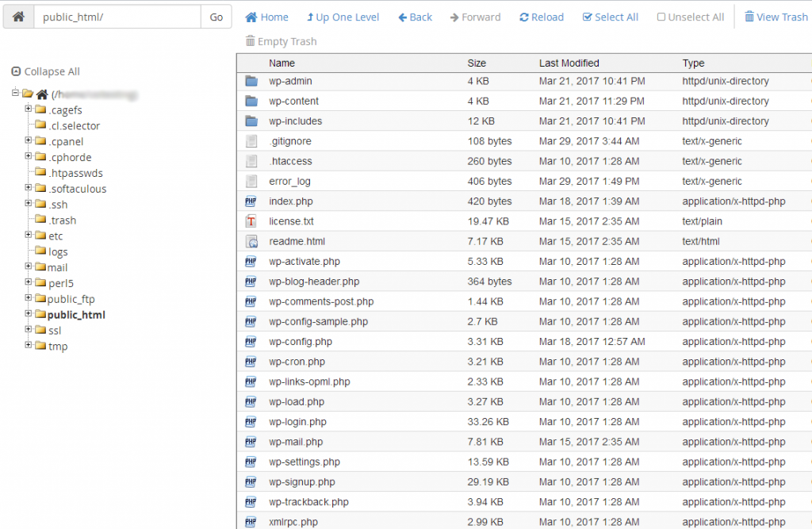
Task: Click the .cl.selector folder icon in tree
Action: (x=40, y=125)
